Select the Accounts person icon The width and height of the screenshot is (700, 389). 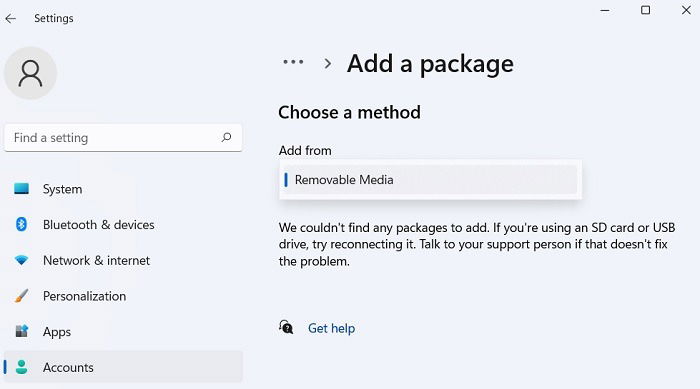click(x=21, y=367)
